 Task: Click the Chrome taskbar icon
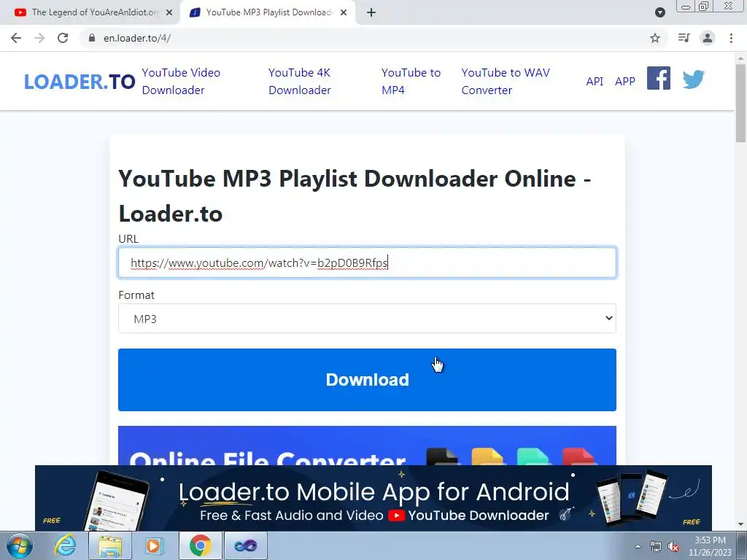pyautogui.click(x=200, y=545)
